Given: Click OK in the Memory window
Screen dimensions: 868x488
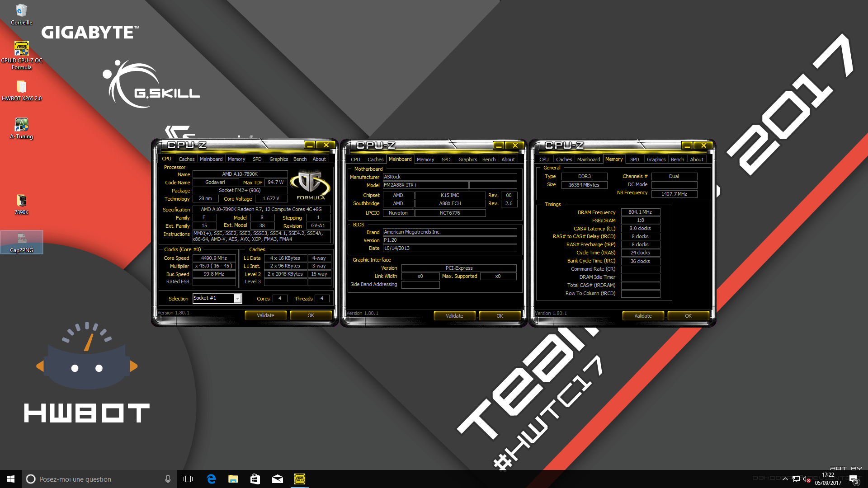Looking at the screenshot, I should click(x=688, y=316).
